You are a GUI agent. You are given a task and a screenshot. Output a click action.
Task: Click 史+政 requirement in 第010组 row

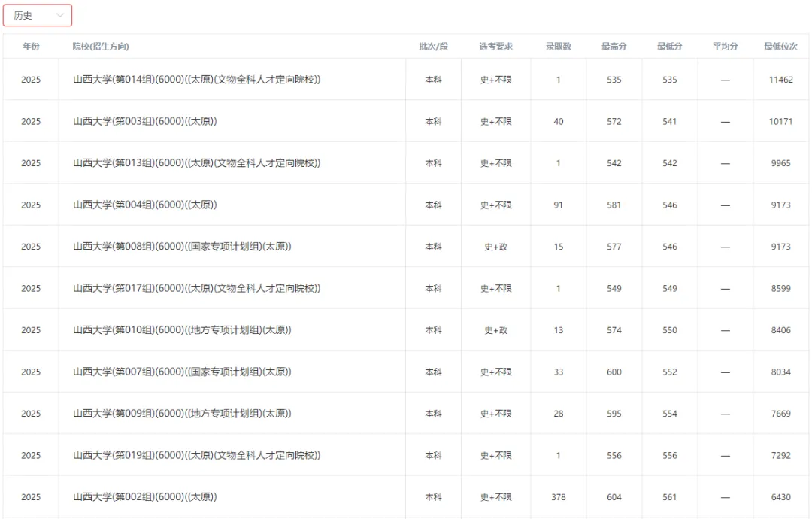pos(495,330)
